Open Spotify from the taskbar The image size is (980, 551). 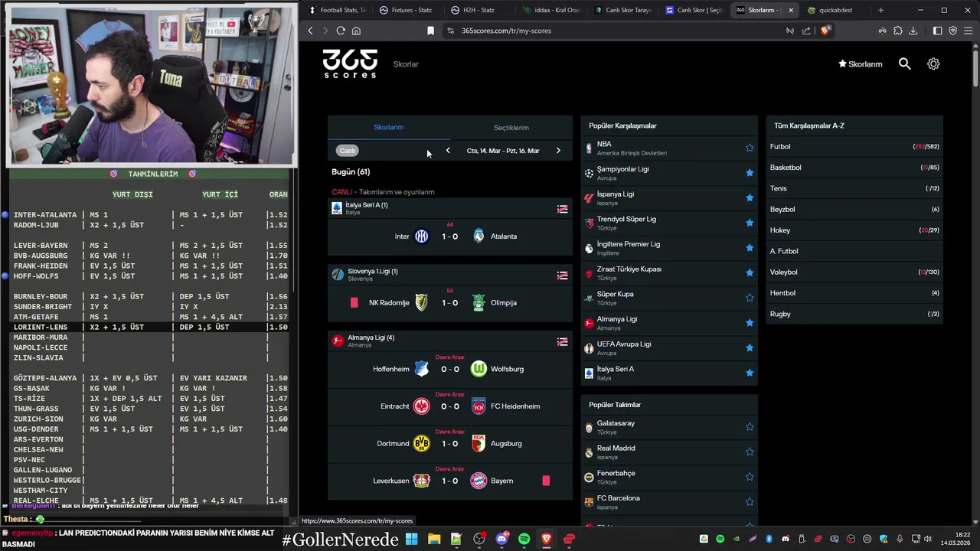coord(524,539)
